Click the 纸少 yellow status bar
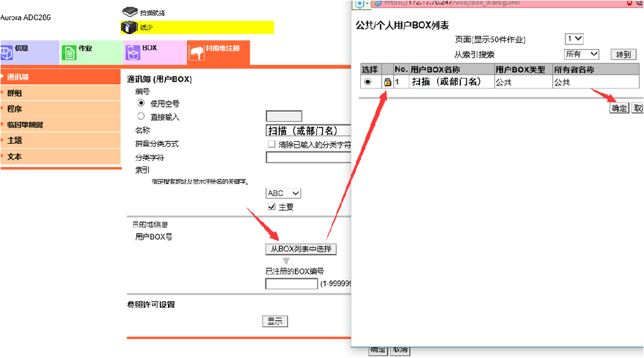This screenshot has height=358, width=644. click(x=197, y=28)
